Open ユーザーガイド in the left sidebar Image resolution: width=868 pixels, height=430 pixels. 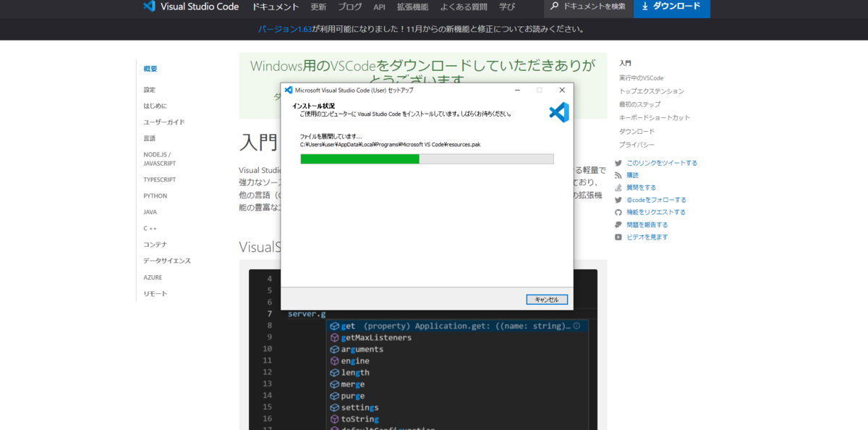click(164, 122)
